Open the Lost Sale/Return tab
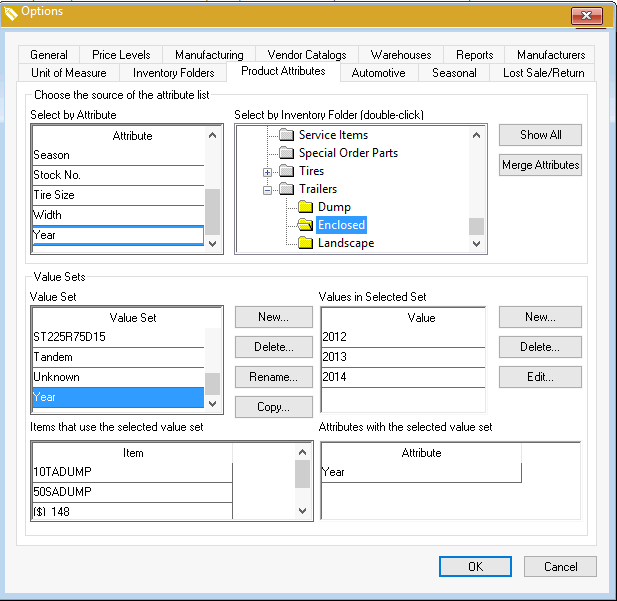The image size is (617, 601). 543,73
